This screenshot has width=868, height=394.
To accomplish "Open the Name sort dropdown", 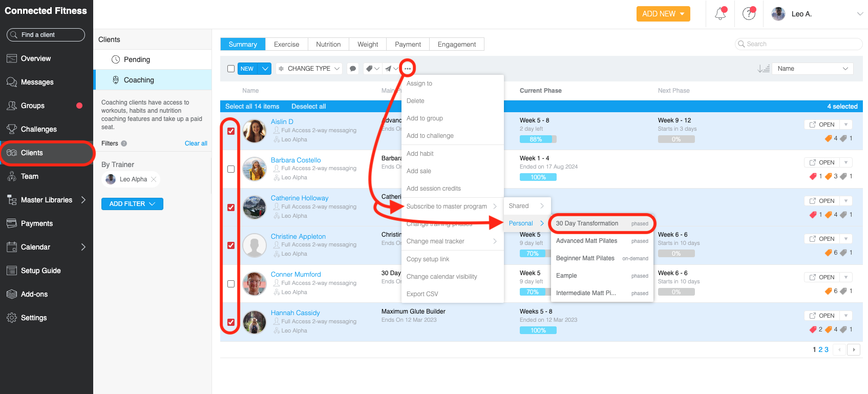I will [x=812, y=69].
